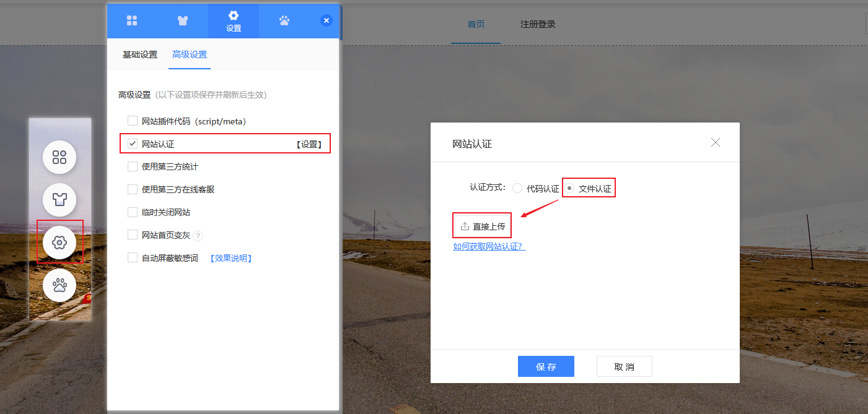Viewport: 868px width, 414px height.
Task: Click 直接上传 upload button
Action: tap(483, 226)
